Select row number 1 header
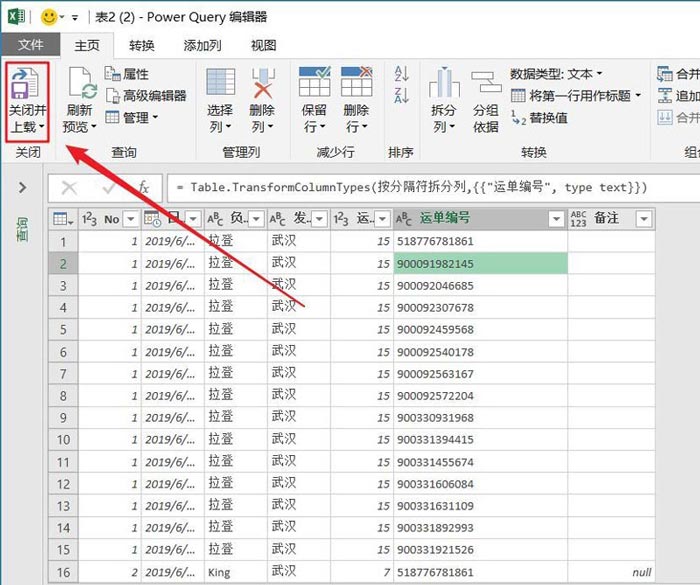Viewport: 700px width, 585px height. (x=63, y=242)
